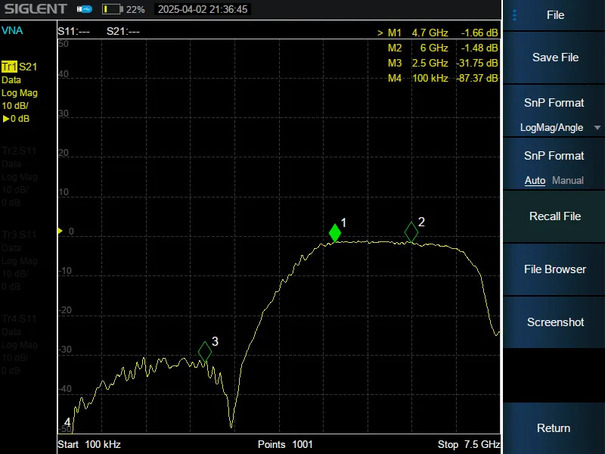Image resolution: width=605 pixels, height=454 pixels.
Task: Select marker 4 at trace start
Action: coord(67,422)
